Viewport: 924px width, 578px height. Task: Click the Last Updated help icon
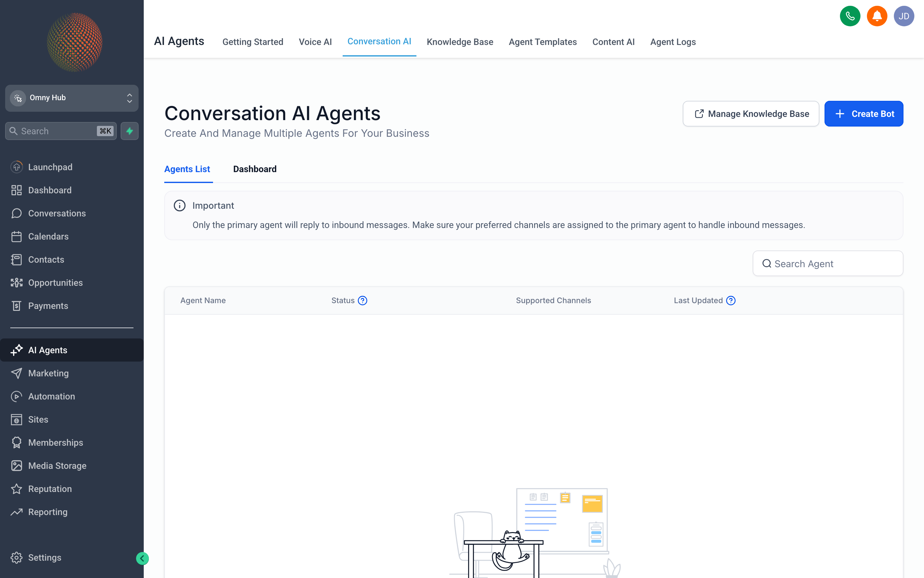(x=731, y=301)
